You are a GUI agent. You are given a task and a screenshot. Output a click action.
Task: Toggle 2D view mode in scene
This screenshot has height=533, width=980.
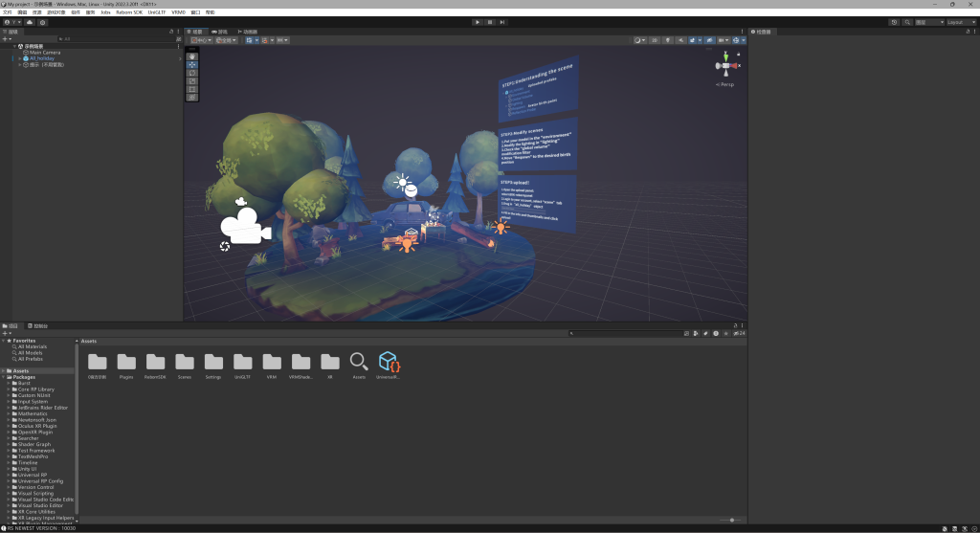655,40
